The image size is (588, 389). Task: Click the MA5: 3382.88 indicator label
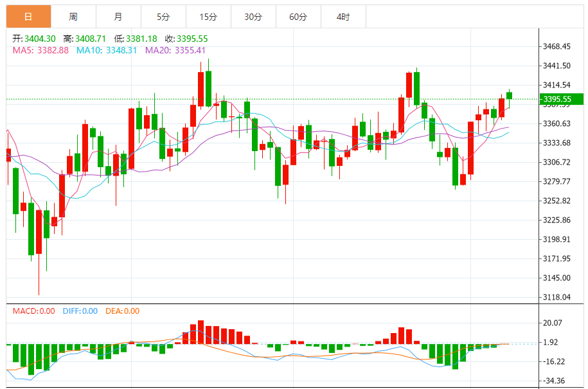click(40, 50)
